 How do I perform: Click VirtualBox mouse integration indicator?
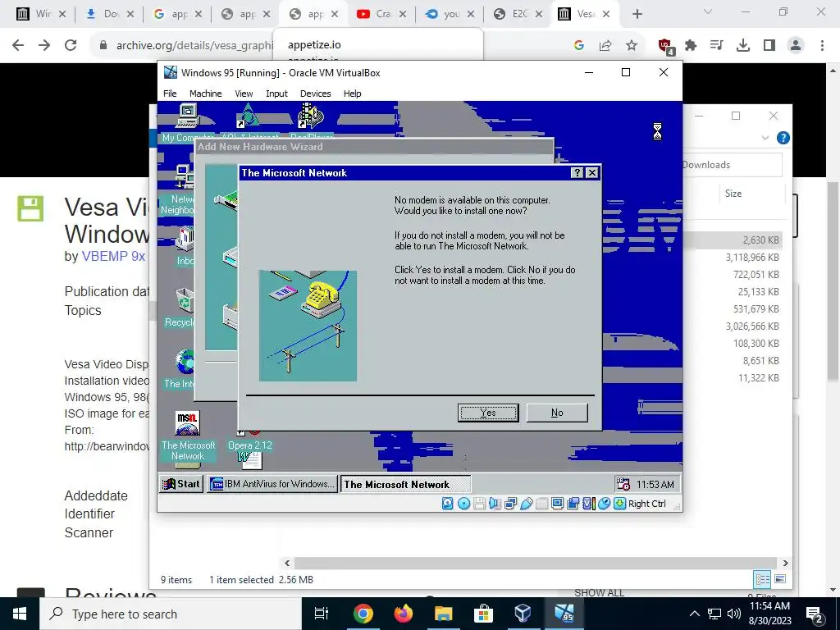605,504
